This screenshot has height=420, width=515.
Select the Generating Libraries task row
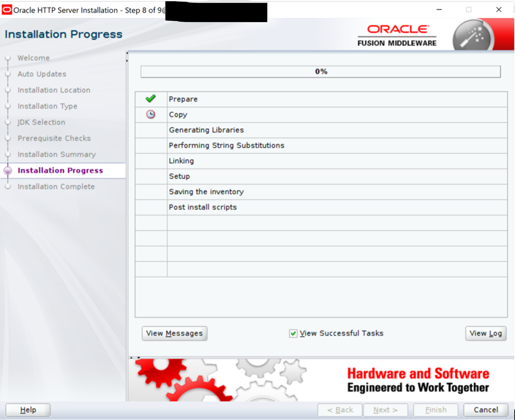click(206, 130)
